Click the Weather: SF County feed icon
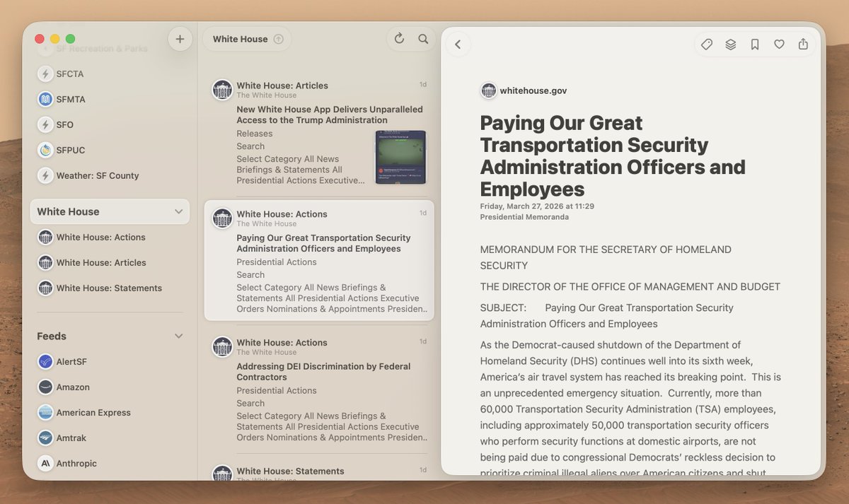This screenshot has width=849, height=504. 45,175
